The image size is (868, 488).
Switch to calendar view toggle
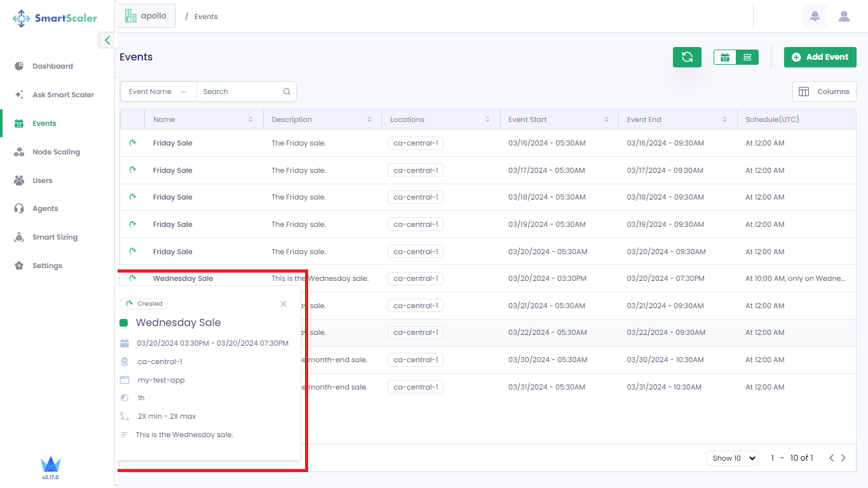(x=724, y=57)
